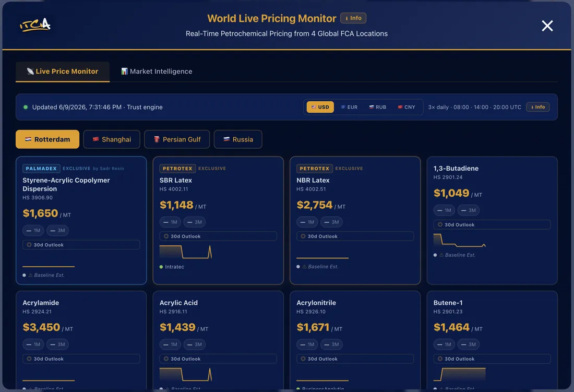This screenshot has height=392, width=574.
Task: Click the ITCA logo
Action: click(x=35, y=25)
